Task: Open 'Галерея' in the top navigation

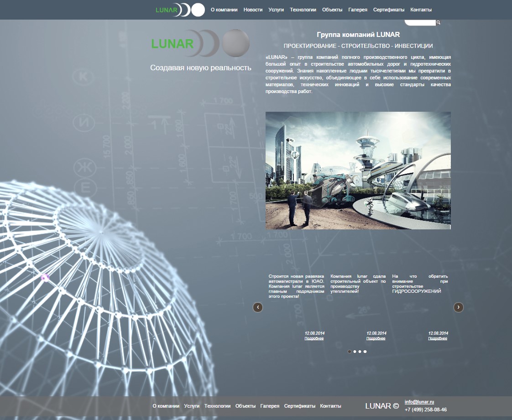Action: click(x=358, y=10)
